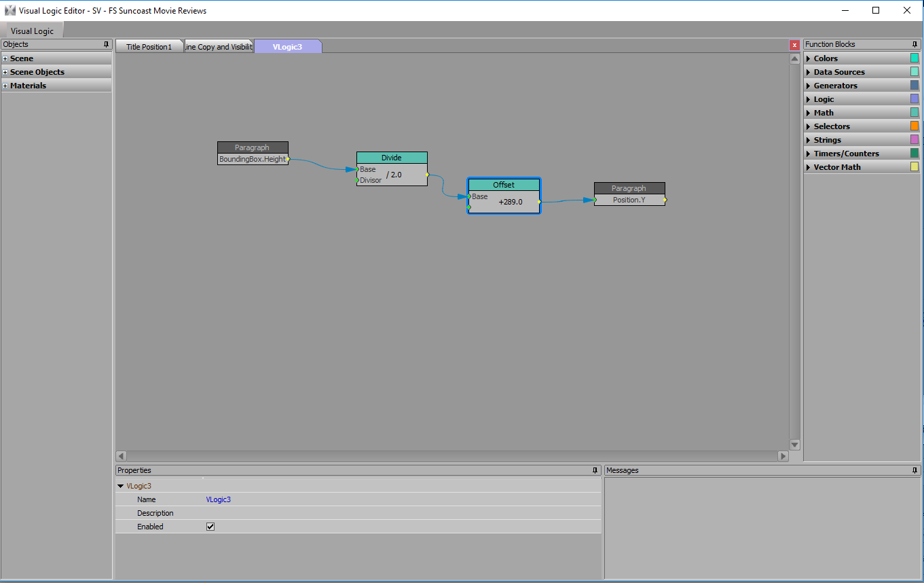924x583 pixels.
Task: Open the Title Position1 tab
Action: (149, 47)
